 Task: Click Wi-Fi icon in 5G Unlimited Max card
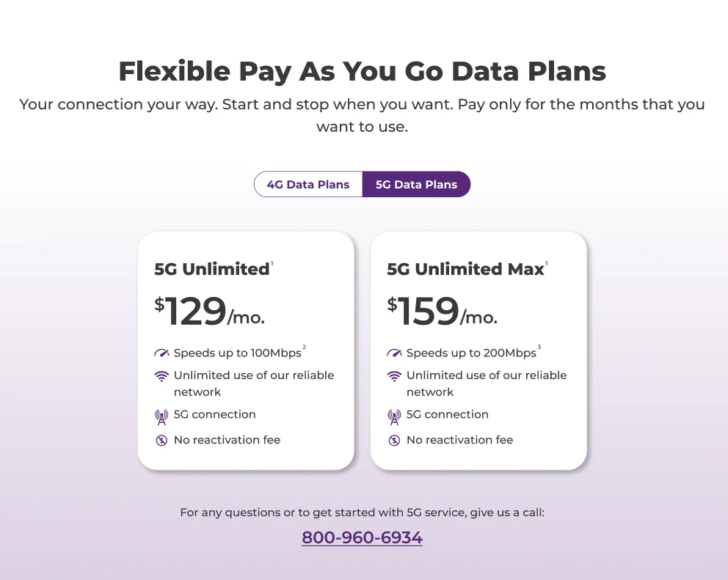point(394,376)
